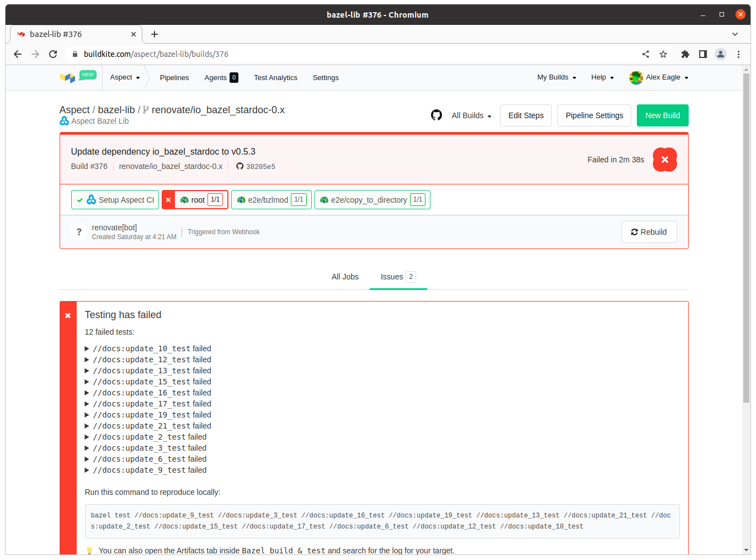Expand //docs:update_17_test failed details
Screen dimensions: 756x560
click(x=147, y=404)
